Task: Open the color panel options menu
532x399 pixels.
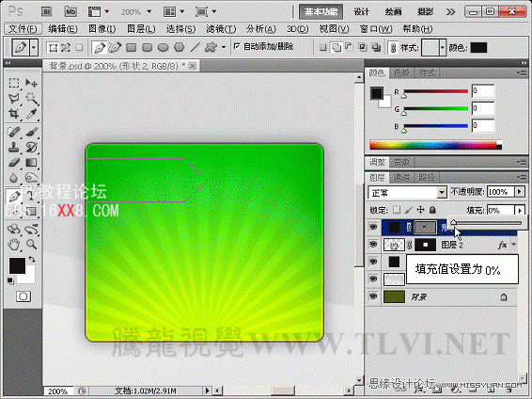Action: 521,72
